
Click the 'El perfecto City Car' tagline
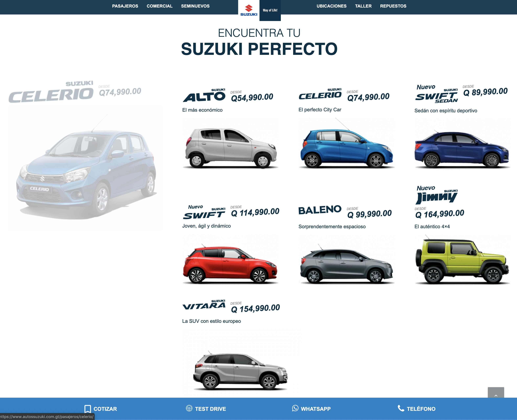pyautogui.click(x=320, y=110)
